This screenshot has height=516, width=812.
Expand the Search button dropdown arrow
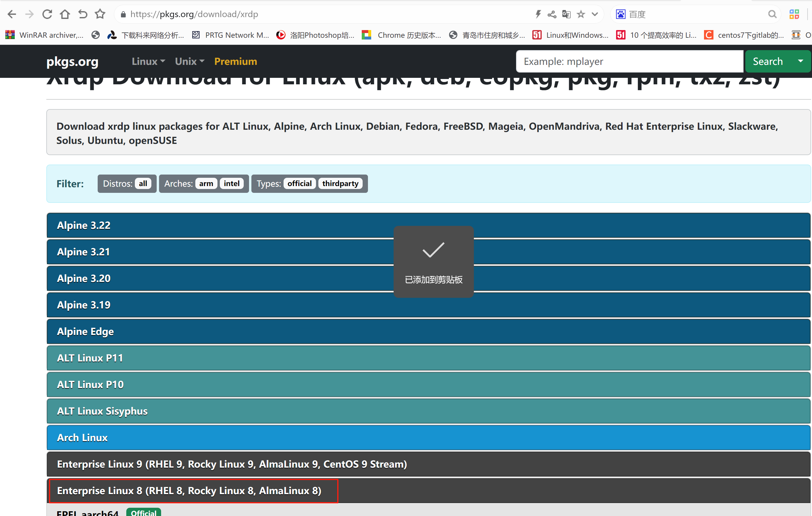tap(800, 61)
